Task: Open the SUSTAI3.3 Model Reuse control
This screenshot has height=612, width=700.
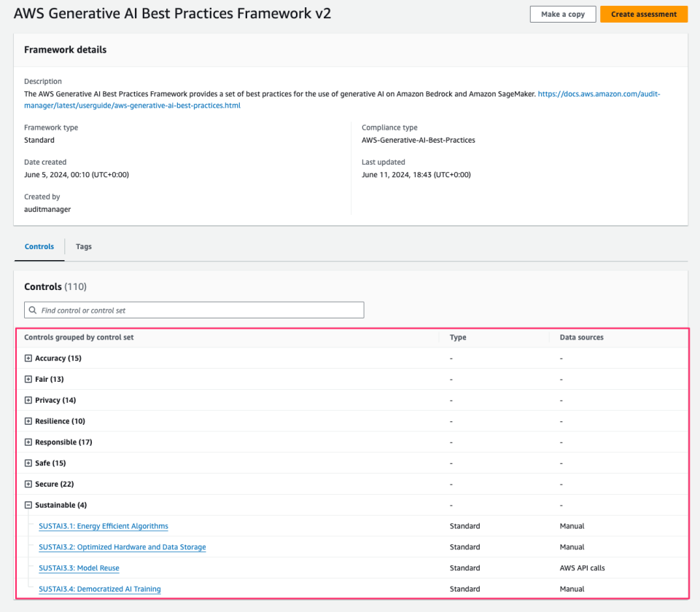Action: (79, 568)
